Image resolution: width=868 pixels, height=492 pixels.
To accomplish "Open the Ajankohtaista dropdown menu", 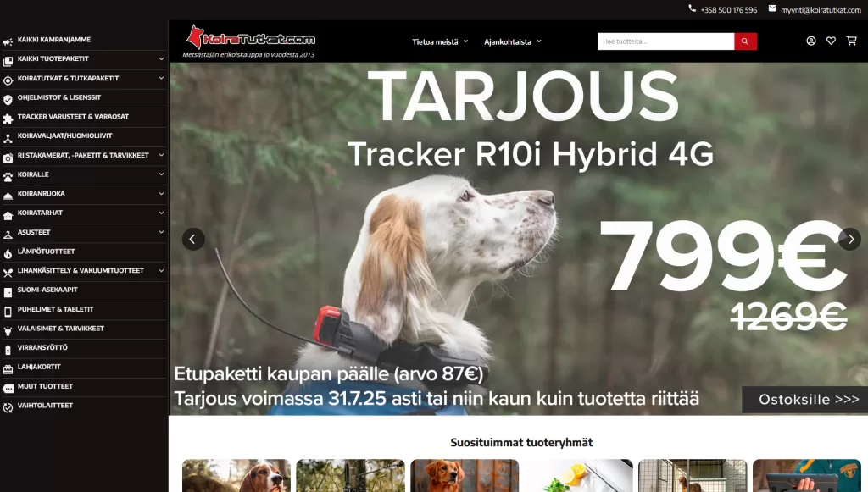I will [513, 42].
